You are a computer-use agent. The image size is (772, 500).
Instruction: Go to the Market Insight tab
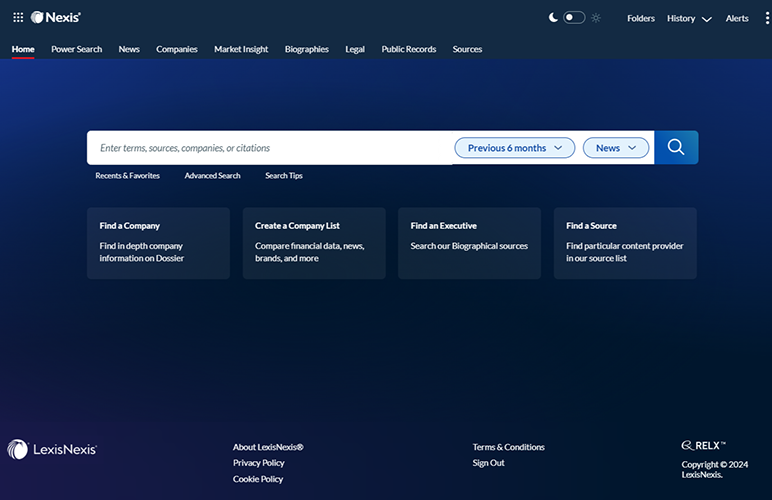pyautogui.click(x=241, y=49)
